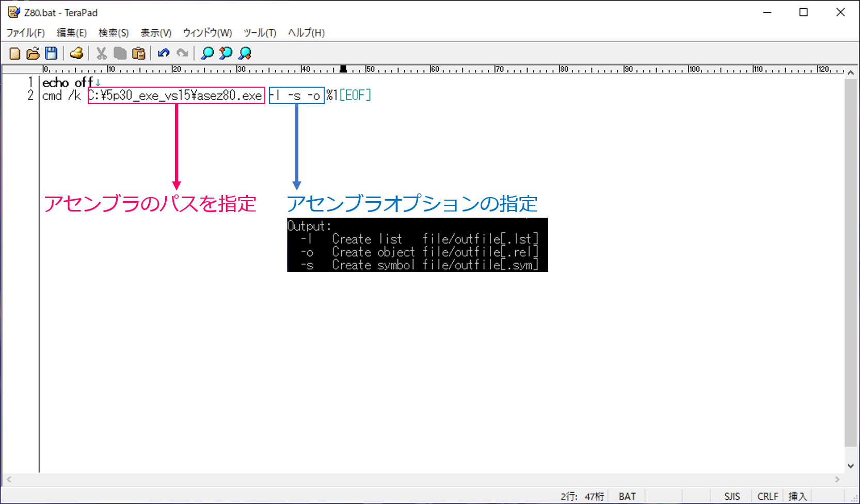Undo the last edit
The height and width of the screenshot is (504, 860).
[164, 53]
